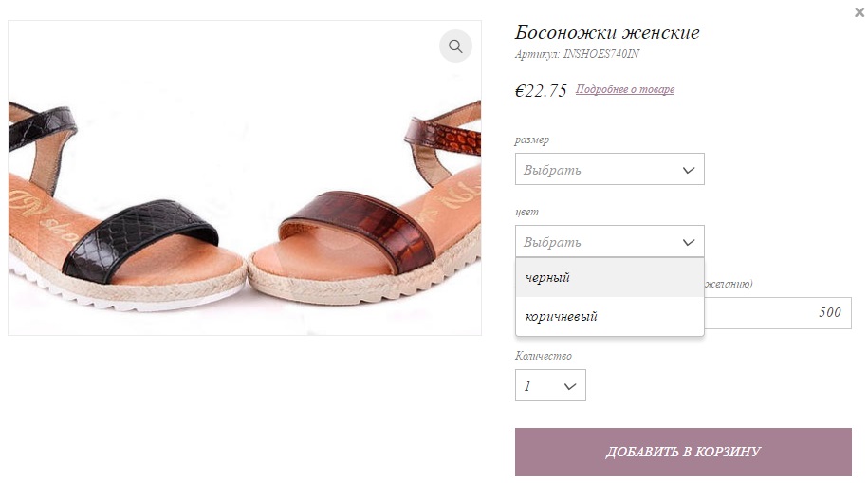Click the chevron in the quantity selector
Image resolution: width=868 pixels, height=483 pixels.
[x=569, y=386]
